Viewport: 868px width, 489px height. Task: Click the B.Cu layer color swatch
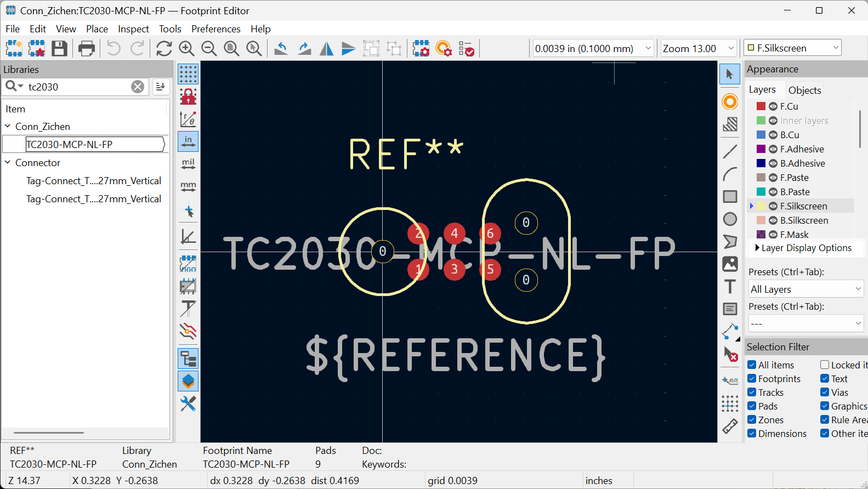click(761, 135)
